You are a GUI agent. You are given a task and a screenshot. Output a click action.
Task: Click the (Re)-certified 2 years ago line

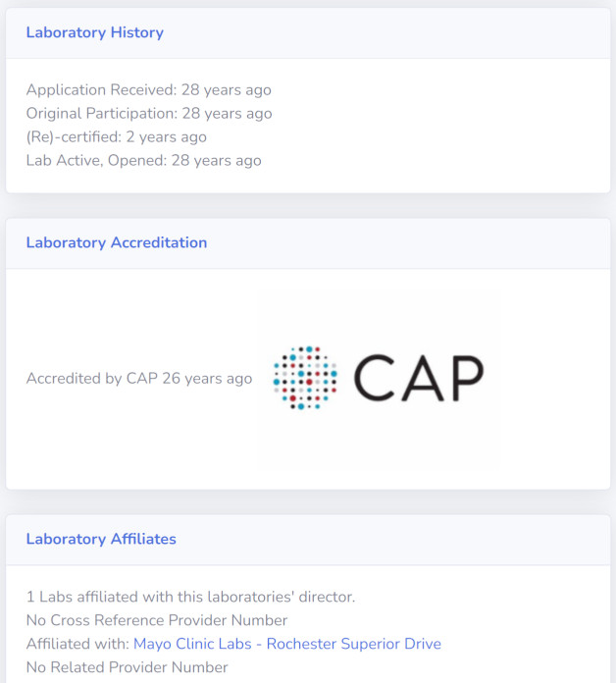tap(116, 136)
